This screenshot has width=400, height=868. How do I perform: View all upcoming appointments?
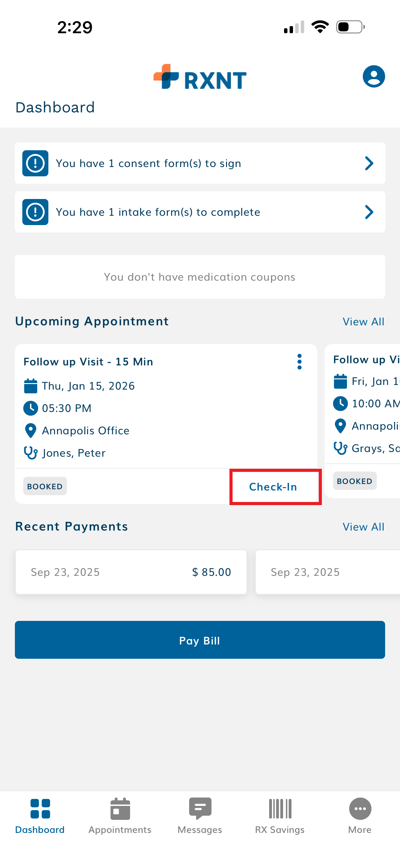[363, 322]
